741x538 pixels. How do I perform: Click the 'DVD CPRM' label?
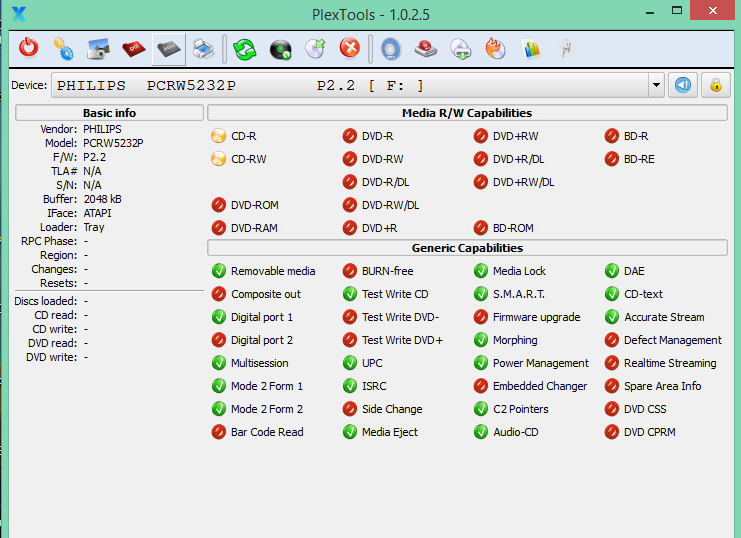[x=650, y=432]
